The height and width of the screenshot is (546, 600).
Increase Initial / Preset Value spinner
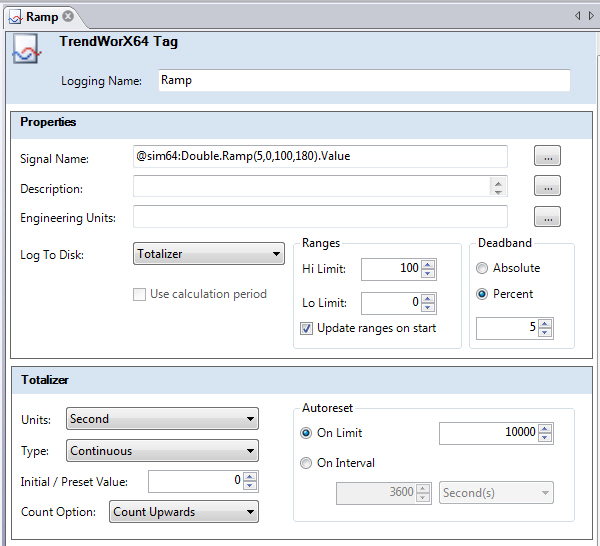pos(250,476)
